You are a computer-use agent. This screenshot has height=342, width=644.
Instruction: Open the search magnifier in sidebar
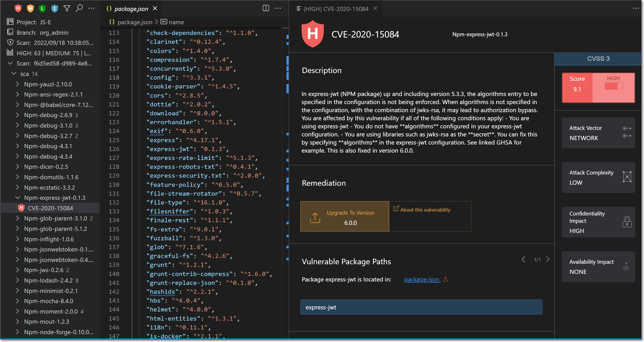pos(79,8)
